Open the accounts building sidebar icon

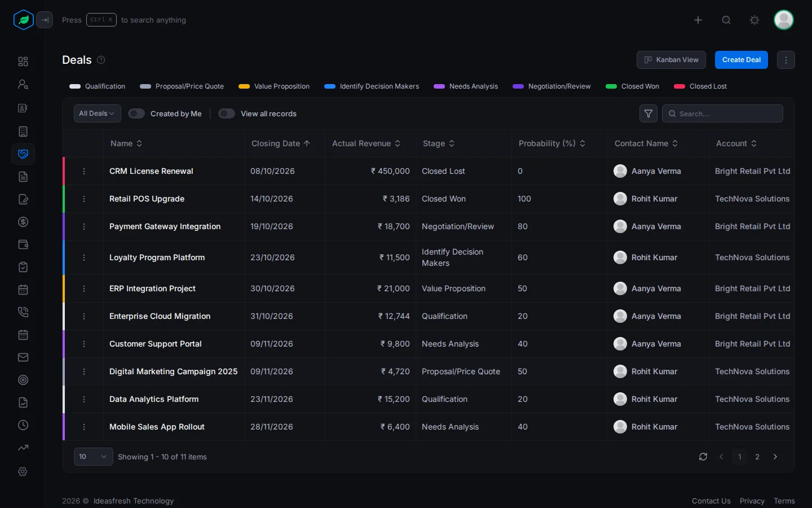[x=23, y=132]
